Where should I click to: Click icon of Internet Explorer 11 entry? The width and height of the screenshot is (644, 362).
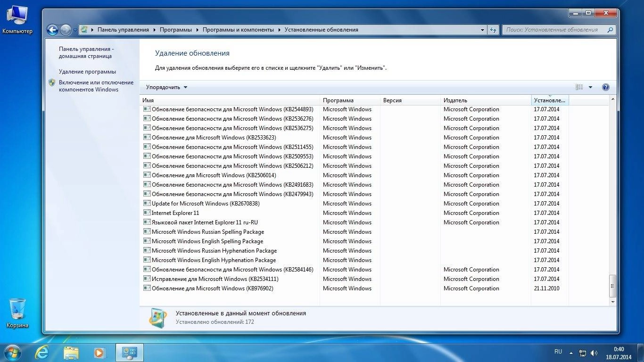click(x=147, y=213)
